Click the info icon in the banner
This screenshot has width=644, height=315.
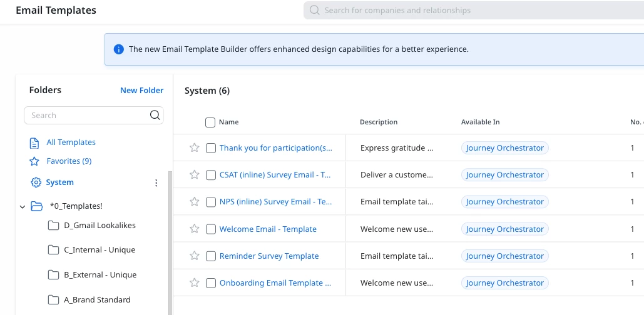pos(119,49)
